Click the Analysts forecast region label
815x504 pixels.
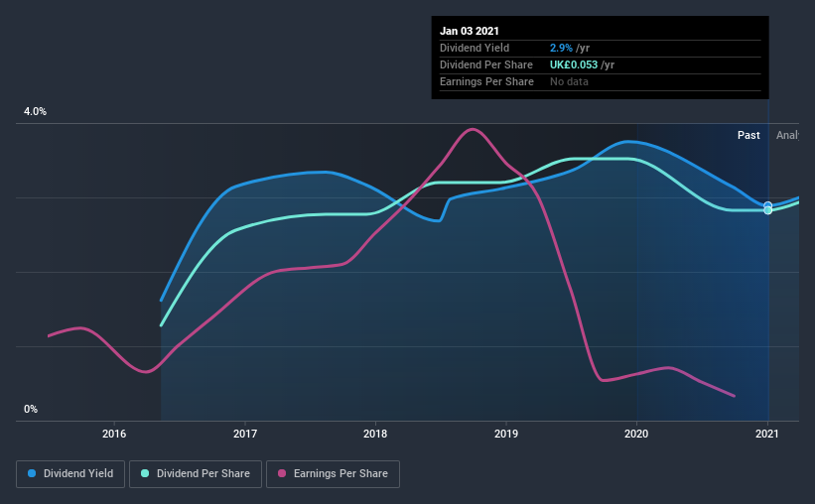pos(787,135)
